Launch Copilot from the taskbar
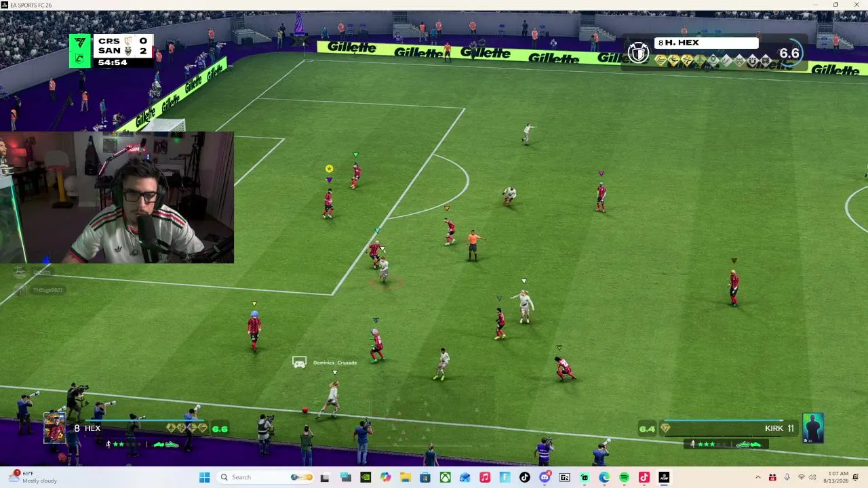 [x=386, y=477]
